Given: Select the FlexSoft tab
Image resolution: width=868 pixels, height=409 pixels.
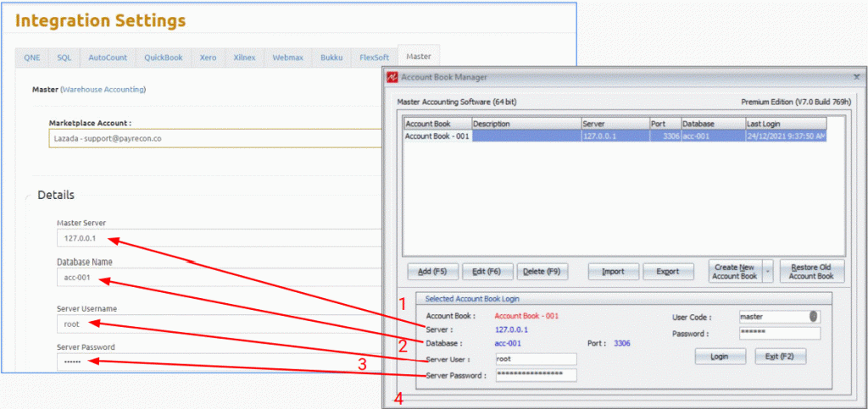Looking at the screenshot, I should (374, 58).
